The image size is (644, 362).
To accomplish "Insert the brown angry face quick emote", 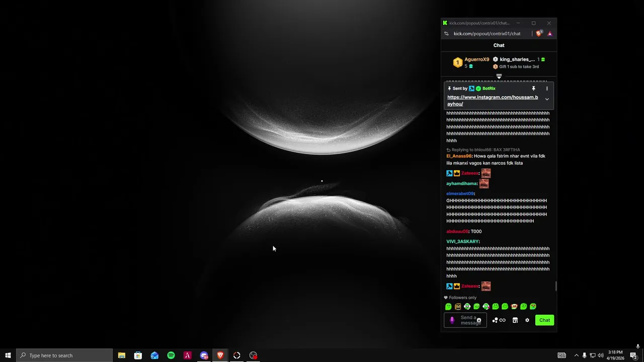I will [458, 307].
